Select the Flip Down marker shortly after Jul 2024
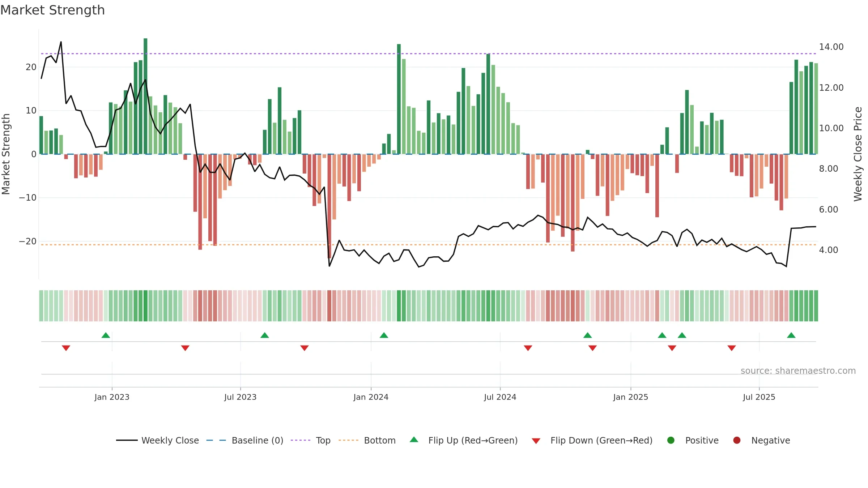The width and height of the screenshot is (868, 488). (x=528, y=348)
